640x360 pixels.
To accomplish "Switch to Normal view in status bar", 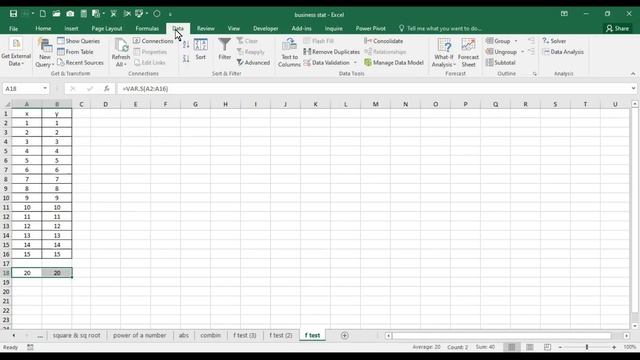I will click(511, 347).
